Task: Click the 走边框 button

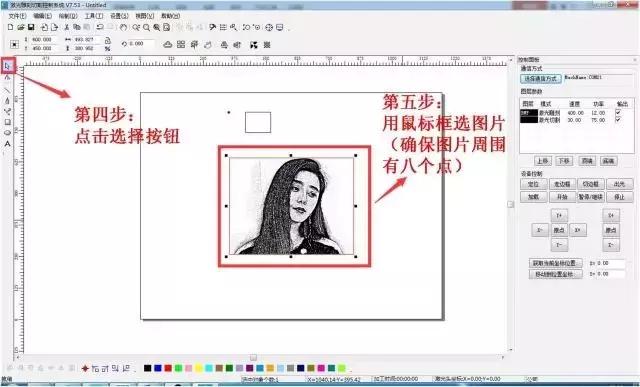Action: [562, 185]
